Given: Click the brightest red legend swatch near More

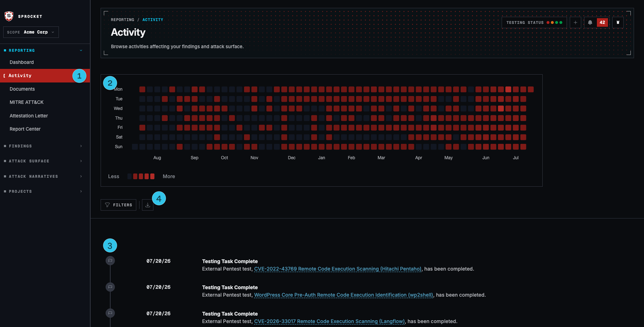Looking at the screenshot, I should [x=152, y=176].
